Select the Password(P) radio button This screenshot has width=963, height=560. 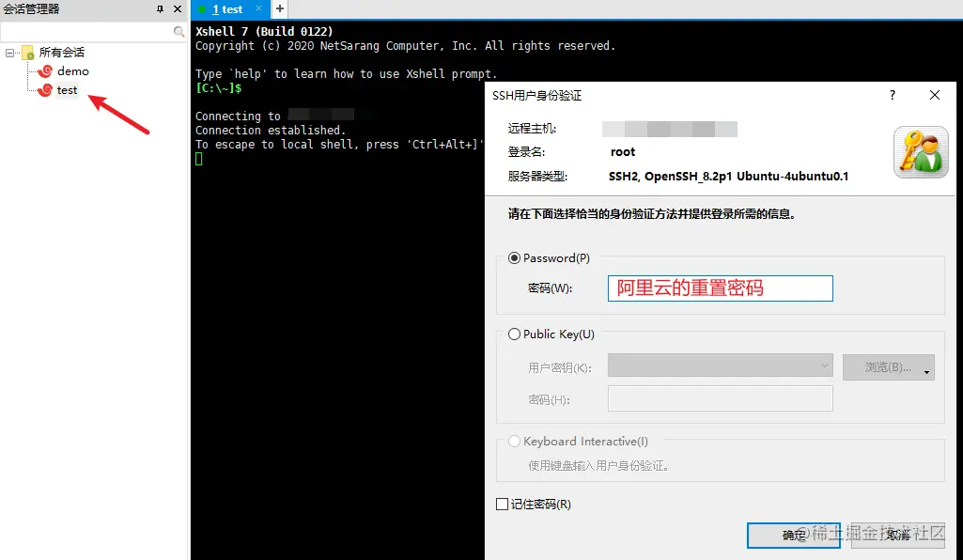click(514, 258)
